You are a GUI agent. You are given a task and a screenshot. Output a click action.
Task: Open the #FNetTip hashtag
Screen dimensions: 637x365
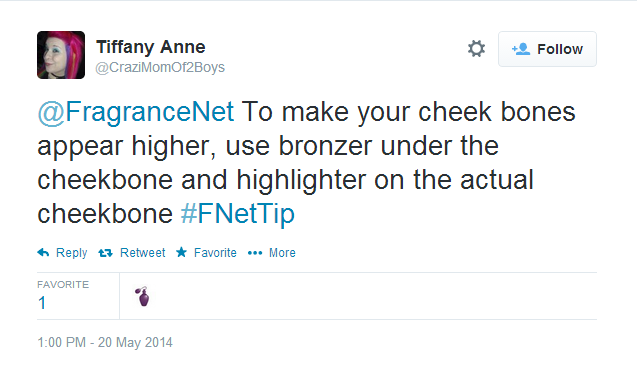tap(238, 214)
